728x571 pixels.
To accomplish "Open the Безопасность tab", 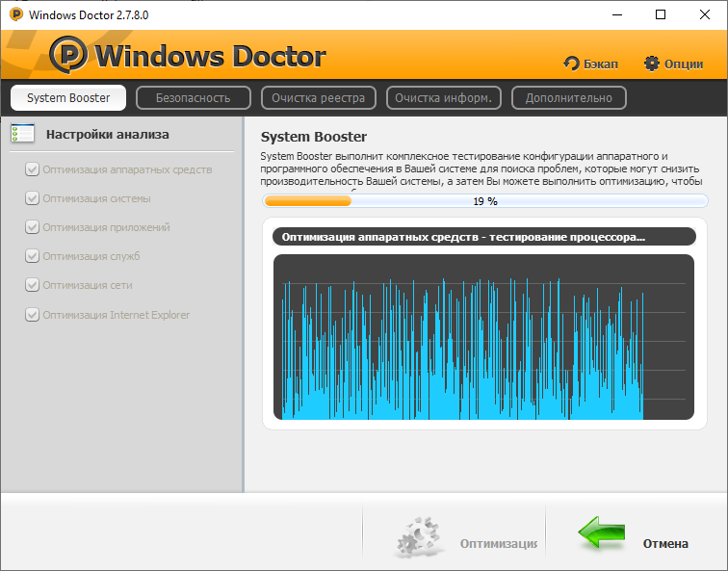I will (x=194, y=98).
